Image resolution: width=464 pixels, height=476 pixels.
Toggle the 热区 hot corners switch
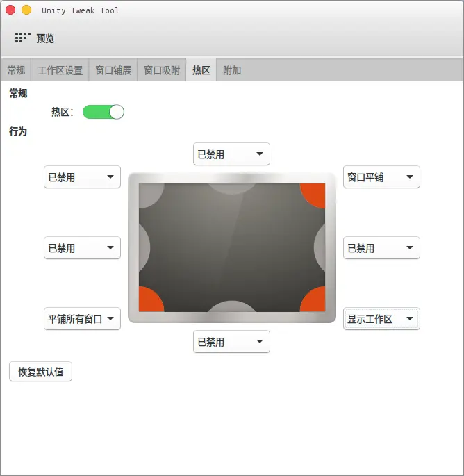103,112
